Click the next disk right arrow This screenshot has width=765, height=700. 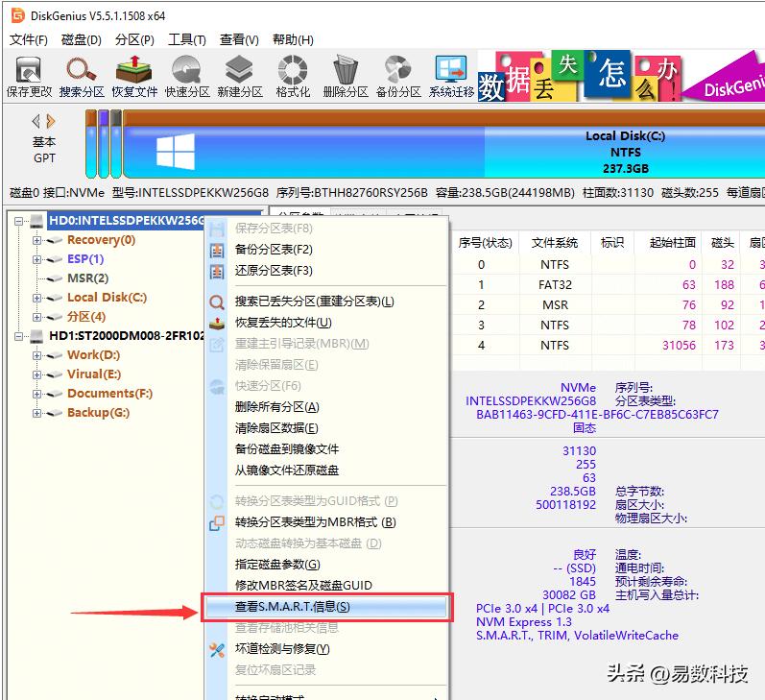tap(52, 121)
